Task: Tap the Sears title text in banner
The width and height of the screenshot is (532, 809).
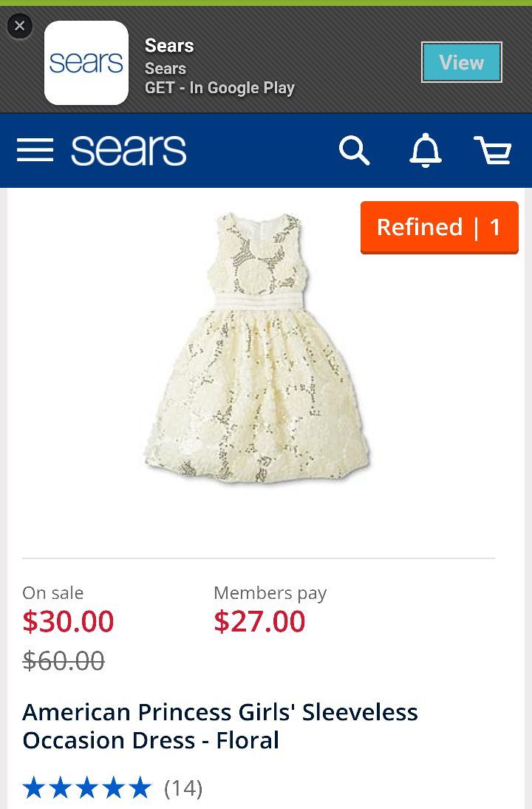Action: pyautogui.click(x=169, y=45)
